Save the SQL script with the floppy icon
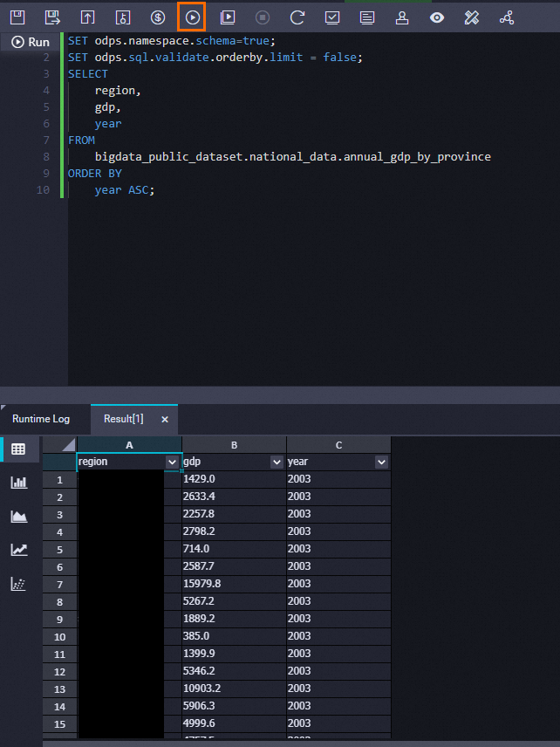Screen dimensions: 560x747 (17, 17)
